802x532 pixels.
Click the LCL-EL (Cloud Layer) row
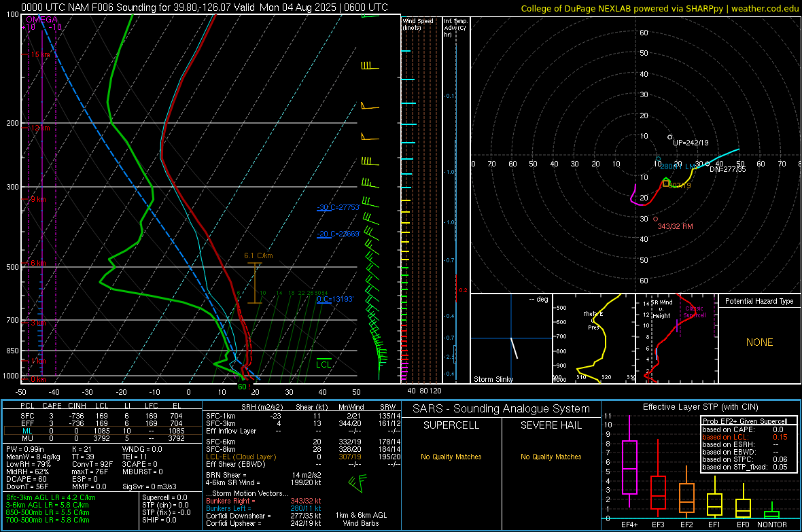[x=303, y=457]
